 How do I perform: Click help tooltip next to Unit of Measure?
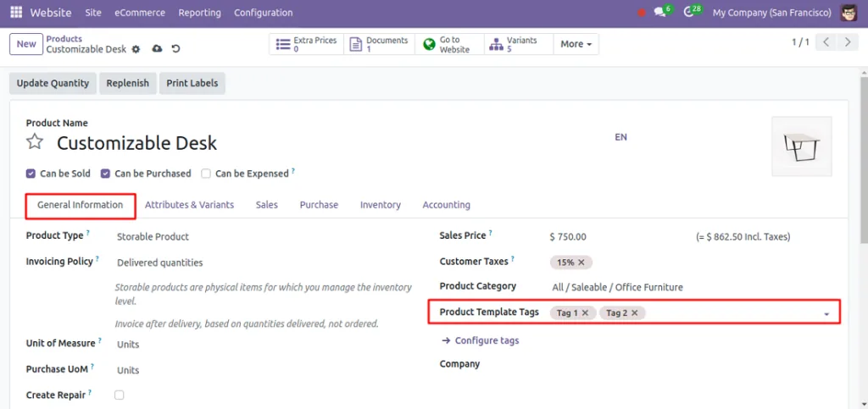click(100, 341)
